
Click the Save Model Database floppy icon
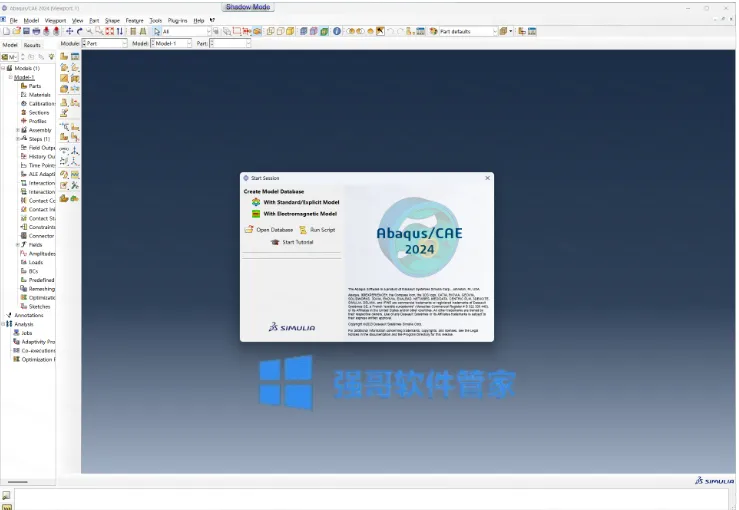[26, 31]
